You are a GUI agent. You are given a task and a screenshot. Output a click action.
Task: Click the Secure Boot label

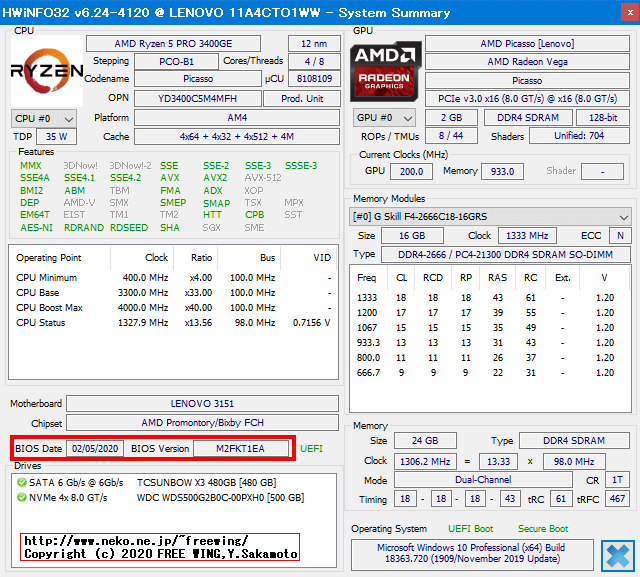tap(542, 528)
